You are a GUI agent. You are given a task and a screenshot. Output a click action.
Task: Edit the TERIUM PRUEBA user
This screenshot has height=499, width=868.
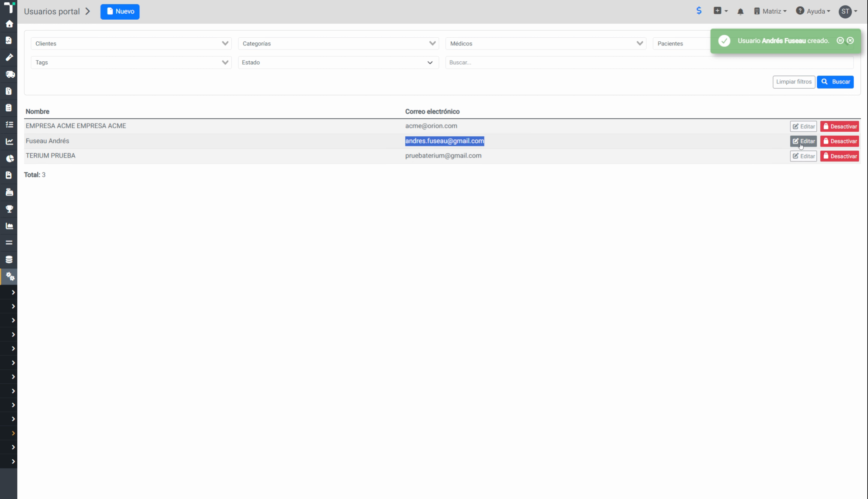point(803,156)
